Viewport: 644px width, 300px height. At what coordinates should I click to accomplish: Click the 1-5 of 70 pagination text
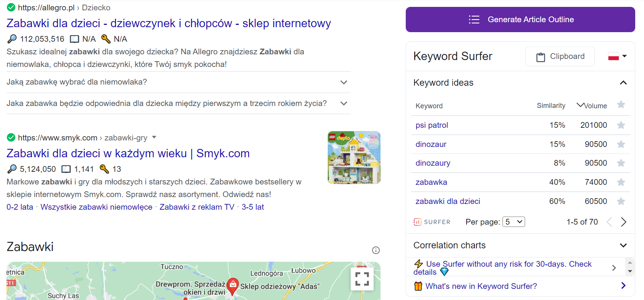[x=582, y=222]
